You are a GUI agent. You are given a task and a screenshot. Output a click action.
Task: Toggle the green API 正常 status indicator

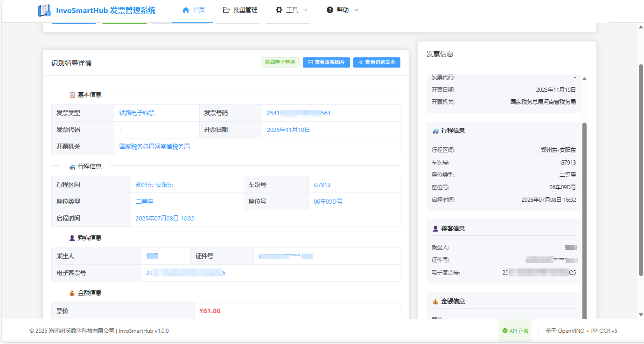[514, 330]
